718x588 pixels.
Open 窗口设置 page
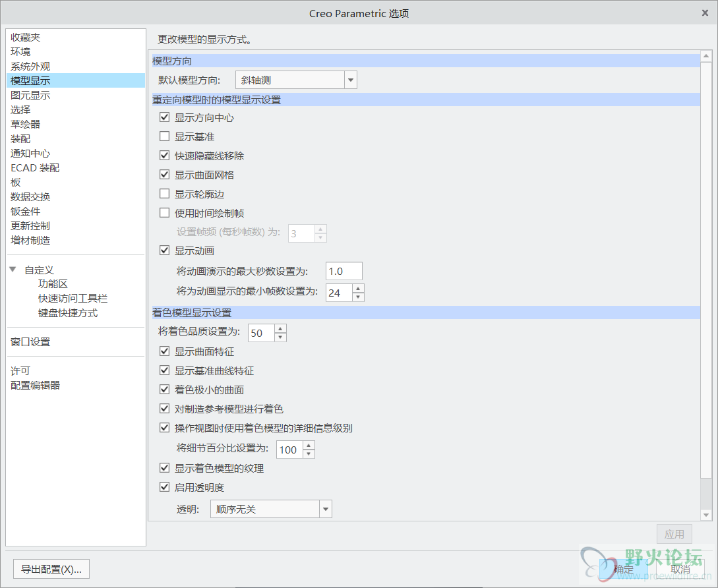(x=30, y=342)
